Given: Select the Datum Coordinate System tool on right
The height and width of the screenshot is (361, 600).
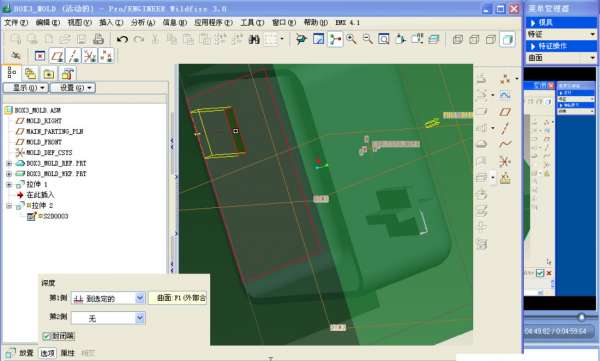Looking at the screenshot, I should tap(505, 162).
